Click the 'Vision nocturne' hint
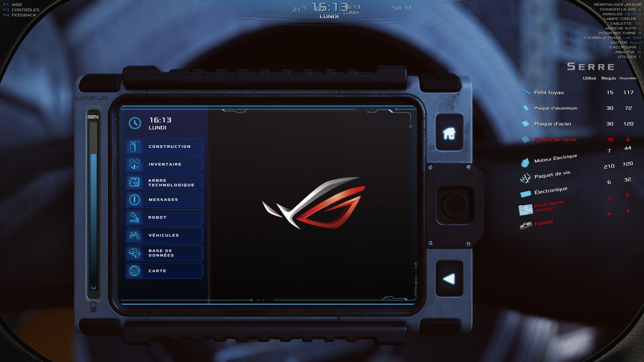Viewport: 644px width, 362px height. tap(620, 33)
